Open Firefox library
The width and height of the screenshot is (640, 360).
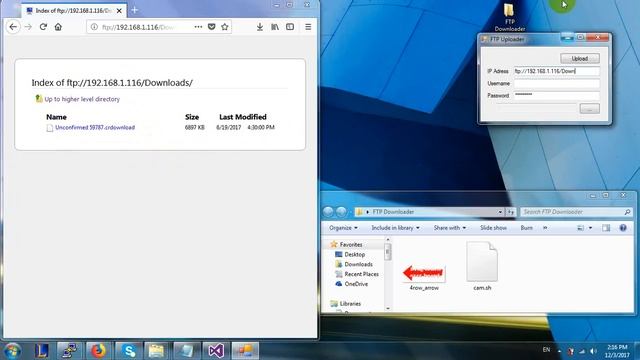(275, 27)
